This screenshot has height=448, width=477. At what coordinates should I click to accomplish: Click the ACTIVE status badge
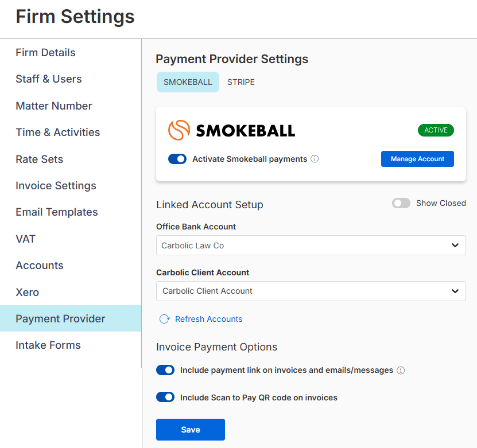point(436,130)
